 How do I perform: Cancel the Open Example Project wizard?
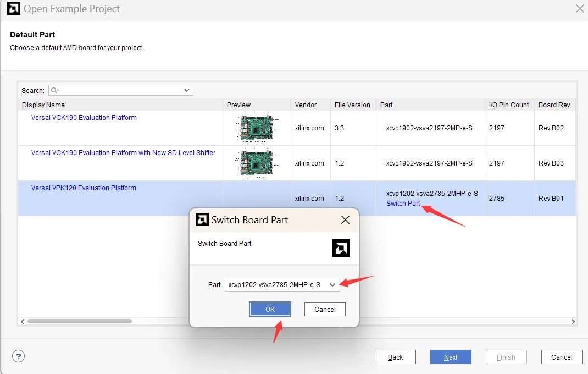(x=561, y=357)
